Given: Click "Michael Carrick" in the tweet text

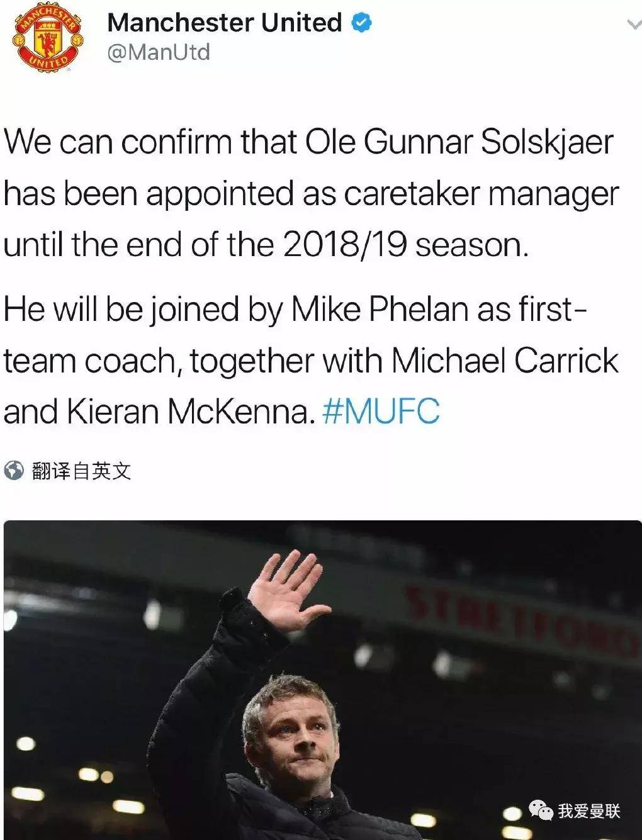Looking at the screenshot, I should pyautogui.click(x=505, y=361).
